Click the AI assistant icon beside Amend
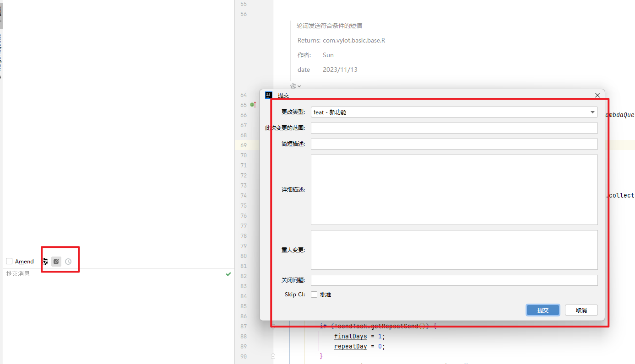The height and width of the screenshot is (364, 635). click(x=45, y=262)
